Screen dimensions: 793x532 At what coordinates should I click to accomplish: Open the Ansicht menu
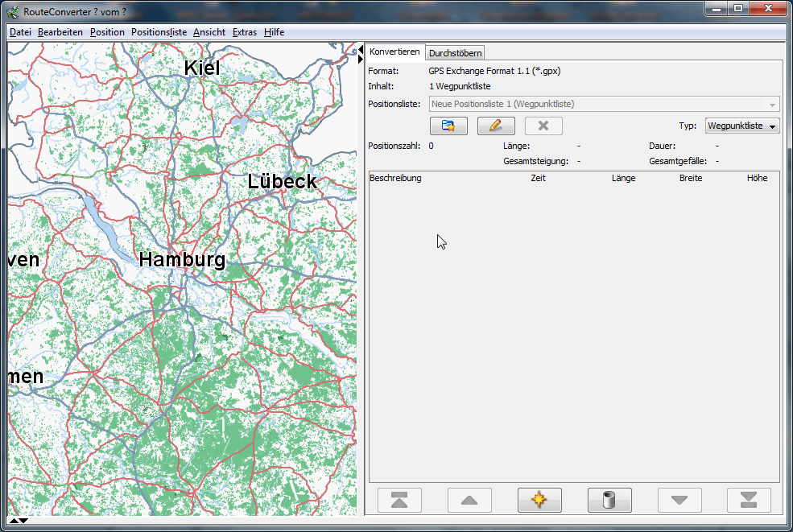pos(209,32)
